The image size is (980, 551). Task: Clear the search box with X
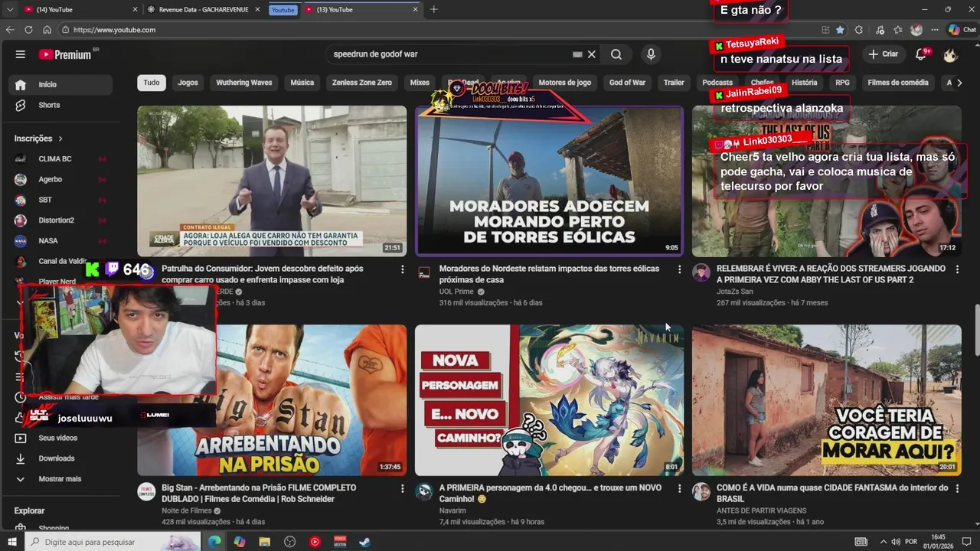tap(592, 54)
